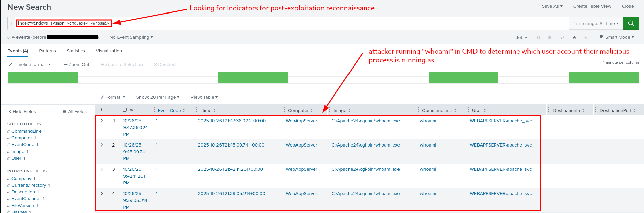Screen dimensions: 644x213
Task: Sort by the Computer column header
Action: pyautogui.click(x=301, y=110)
